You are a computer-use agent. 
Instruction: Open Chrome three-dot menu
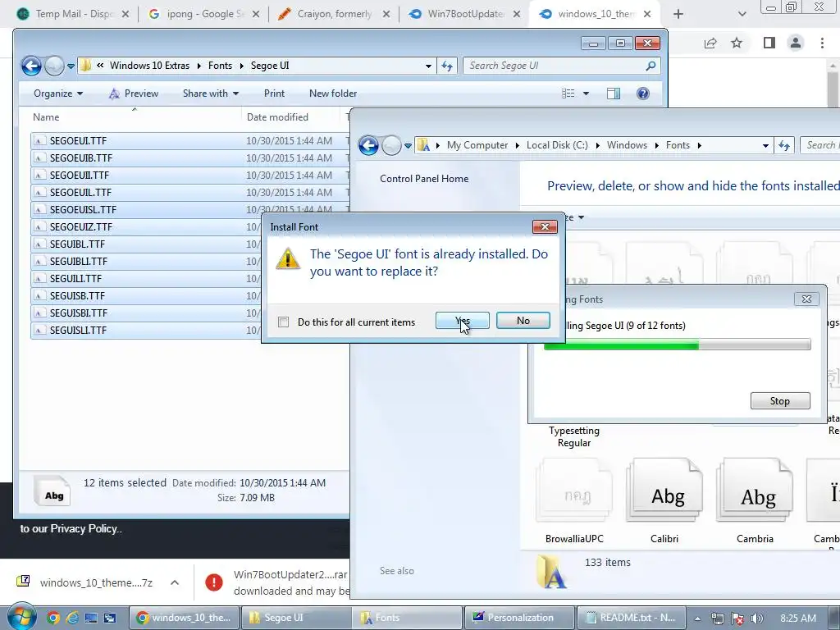822,43
